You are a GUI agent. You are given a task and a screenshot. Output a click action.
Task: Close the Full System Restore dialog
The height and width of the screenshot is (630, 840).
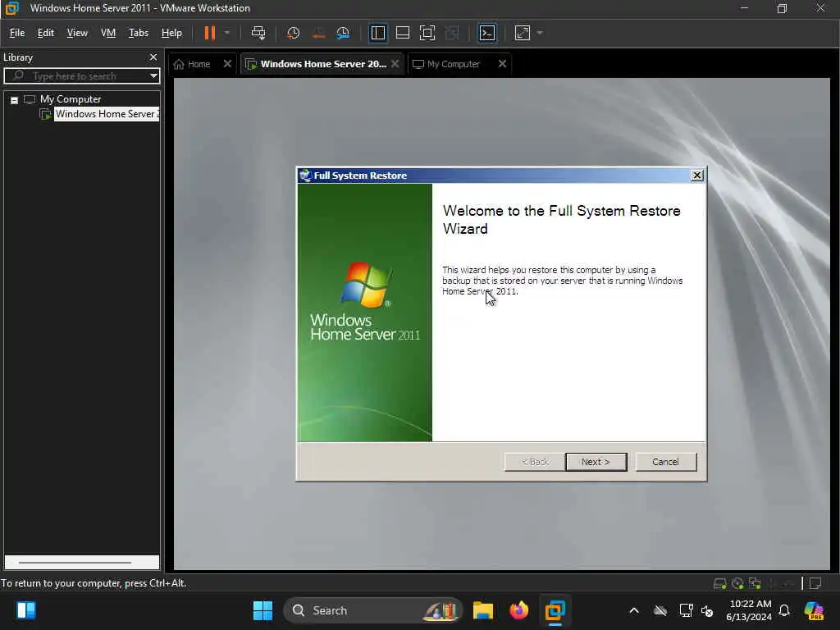click(x=696, y=176)
